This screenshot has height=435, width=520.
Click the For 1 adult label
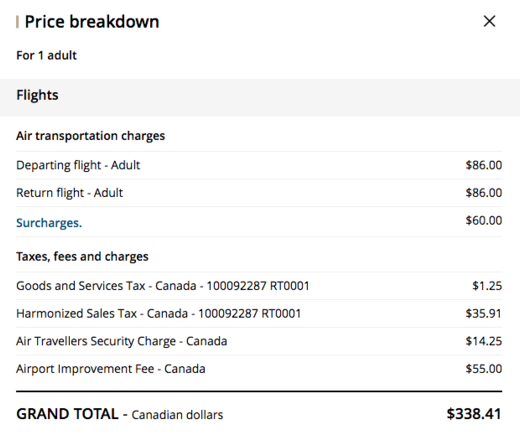47,55
